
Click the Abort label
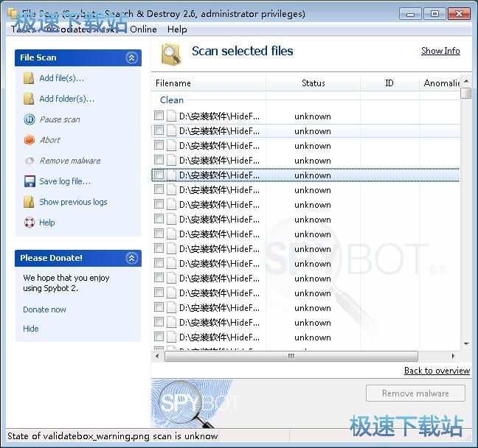tap(49, 140)
